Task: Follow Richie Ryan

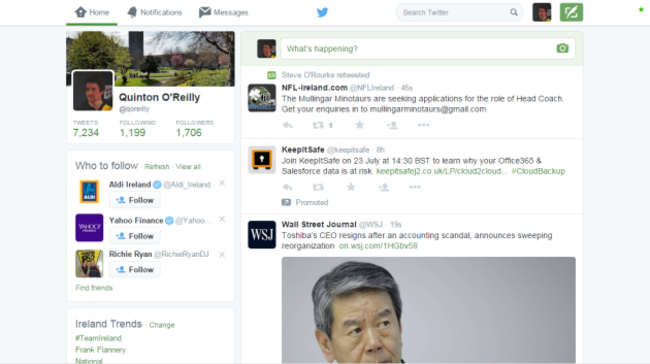Action: pos(135,269)
